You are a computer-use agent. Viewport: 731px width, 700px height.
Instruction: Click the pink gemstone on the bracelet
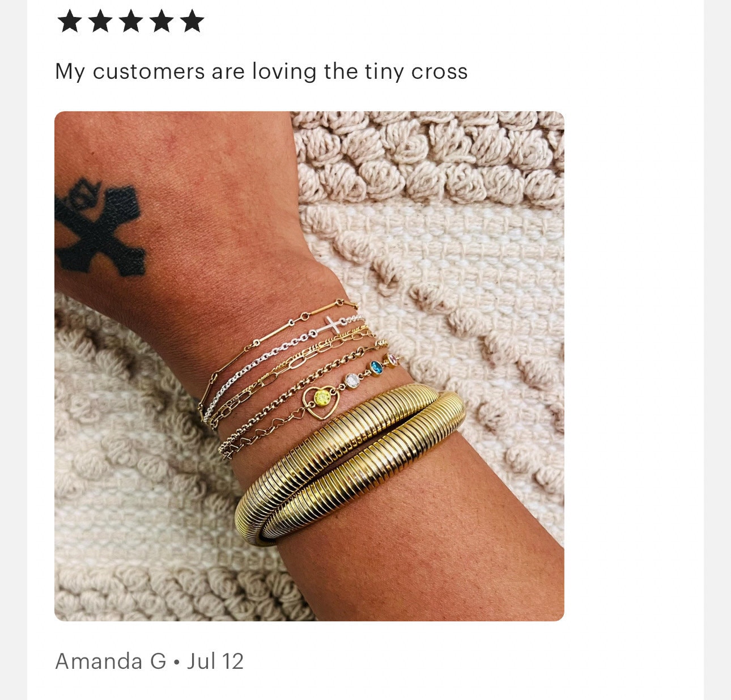pyautogui.click(x=393, y=360)
